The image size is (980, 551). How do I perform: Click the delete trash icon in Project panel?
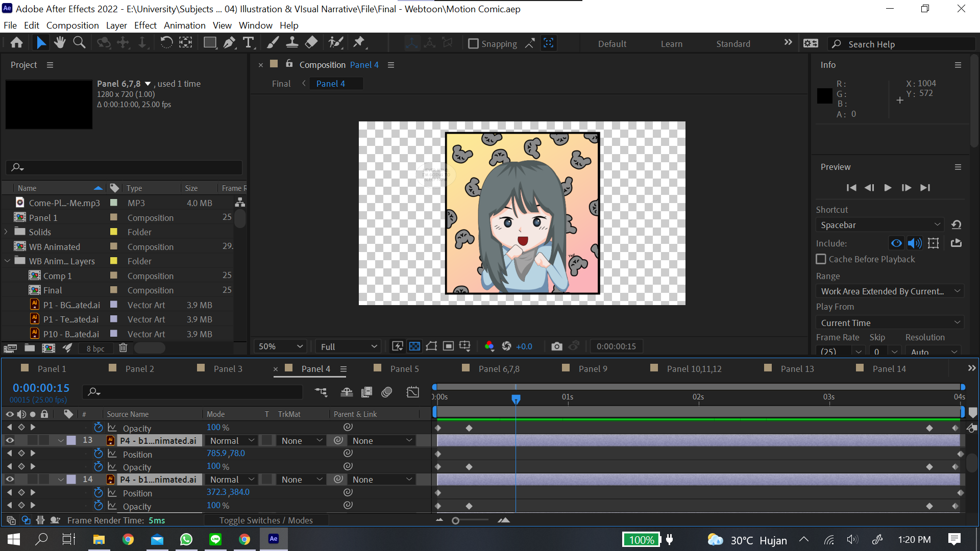(x=123, y=348)
